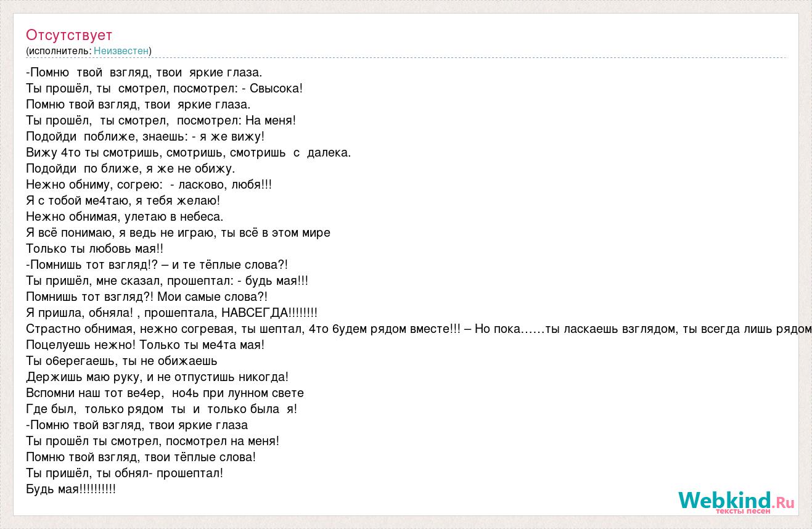Viewport: 812px width, 529px height.
Task: Click line 'Нежно обниму, согрею: - ласково, любя!!!'
Action: click(x=149, y=184)
